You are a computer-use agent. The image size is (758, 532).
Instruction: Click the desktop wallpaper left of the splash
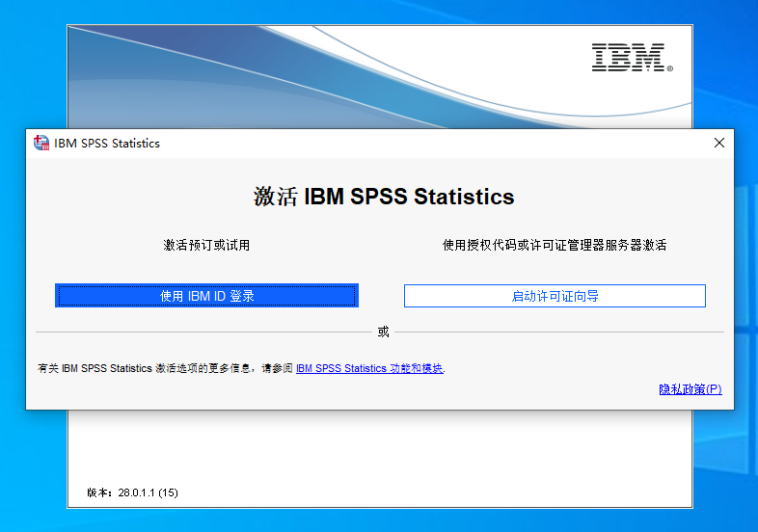pos(33,463)
